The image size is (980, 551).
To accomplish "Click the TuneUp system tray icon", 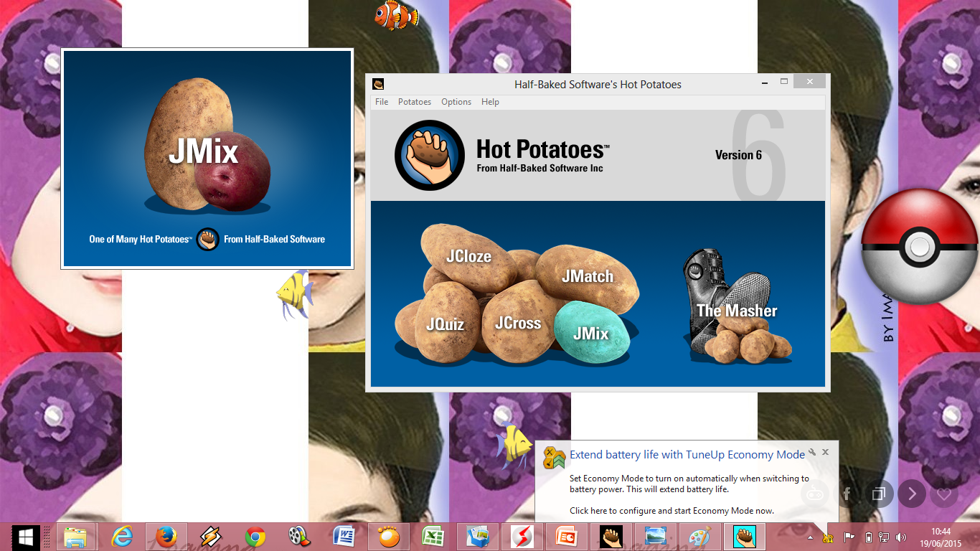I will [828, 537].
